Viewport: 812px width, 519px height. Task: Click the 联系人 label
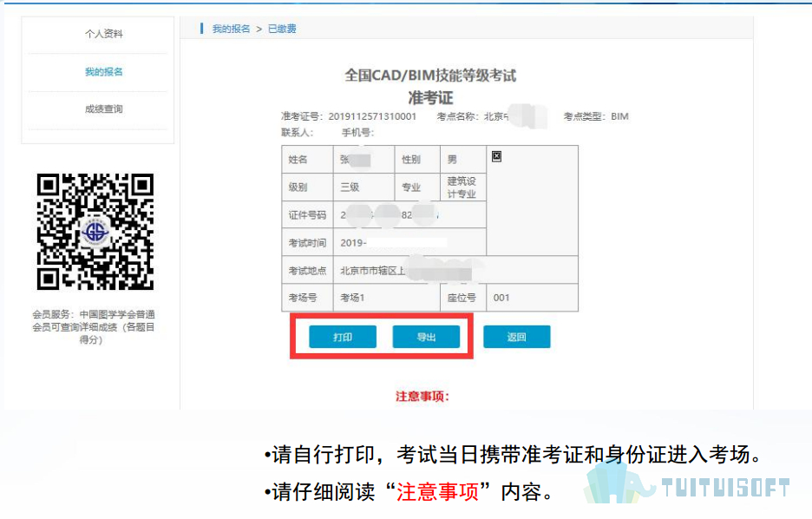coord(298,133)
